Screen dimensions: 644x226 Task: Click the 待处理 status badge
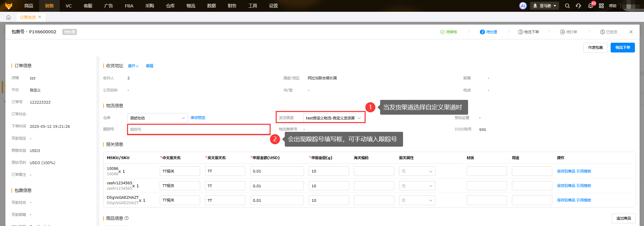(x=69, y=32)
